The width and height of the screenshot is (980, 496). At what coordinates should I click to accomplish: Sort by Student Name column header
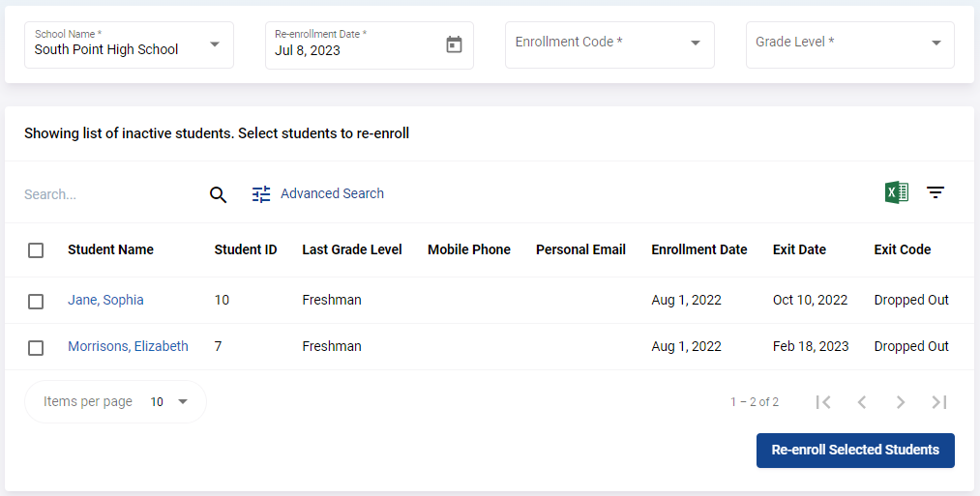(110, 249)
